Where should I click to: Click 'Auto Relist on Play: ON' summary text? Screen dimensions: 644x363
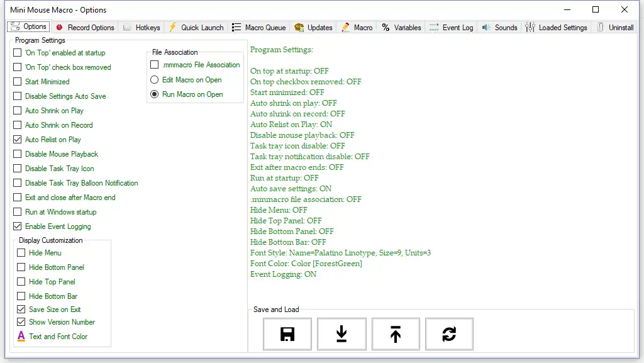[x=291, y=125]
